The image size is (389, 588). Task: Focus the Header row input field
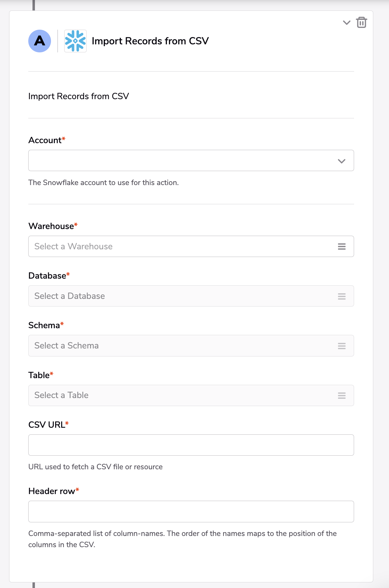click(x=191, y=512)
